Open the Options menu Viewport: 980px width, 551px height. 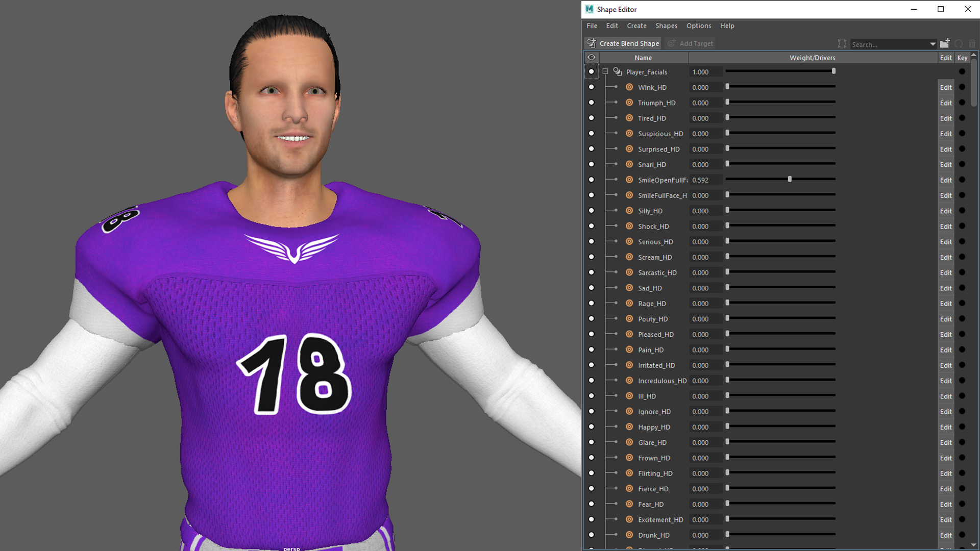pyautogui.click(x=698, y=26)
